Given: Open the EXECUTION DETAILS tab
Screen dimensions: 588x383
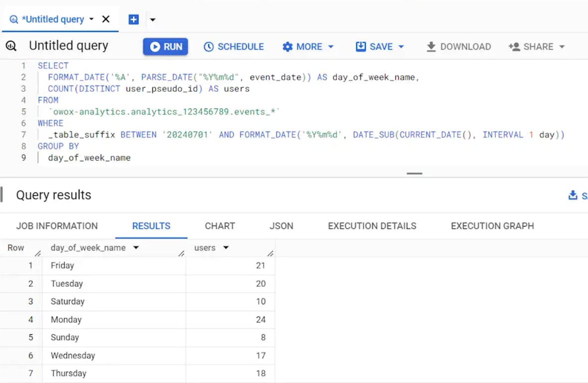Looking at the screenshot, I should [372, 226].
